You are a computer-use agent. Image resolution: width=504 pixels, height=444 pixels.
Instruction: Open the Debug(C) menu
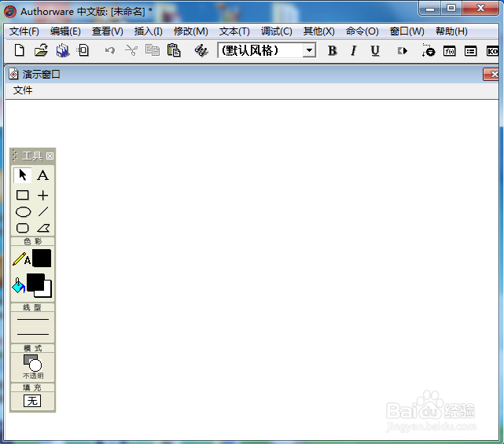(x=277, y=31)
